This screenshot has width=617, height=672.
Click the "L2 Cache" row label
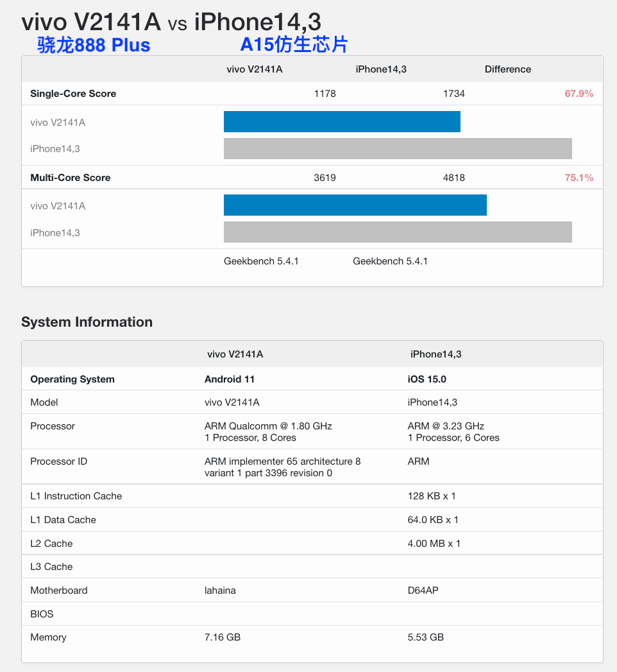tap(51, 544)
